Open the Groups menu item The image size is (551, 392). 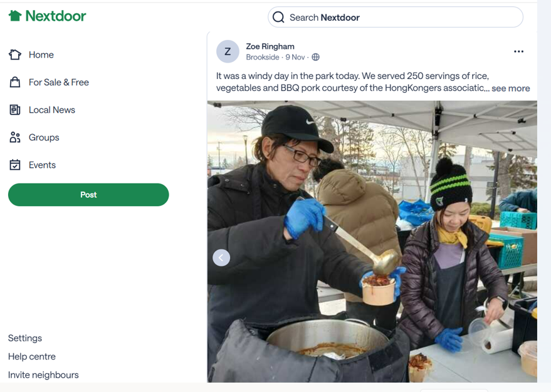tap(44, 138)
